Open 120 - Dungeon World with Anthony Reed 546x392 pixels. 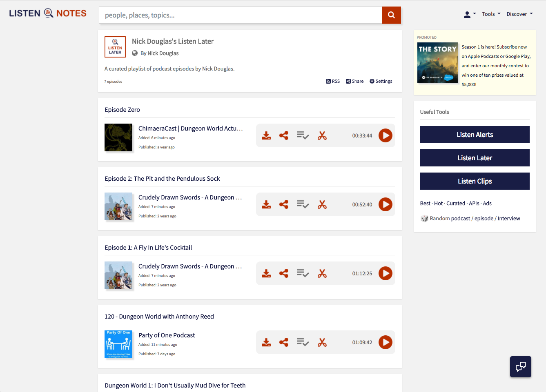[159, 317]
